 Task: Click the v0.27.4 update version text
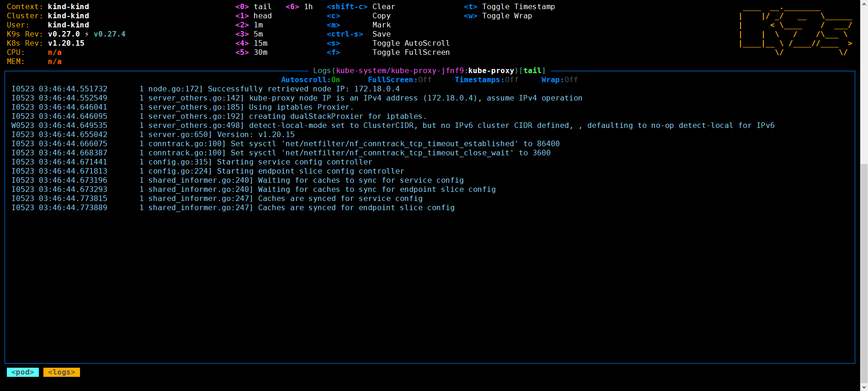click(109, 34)
